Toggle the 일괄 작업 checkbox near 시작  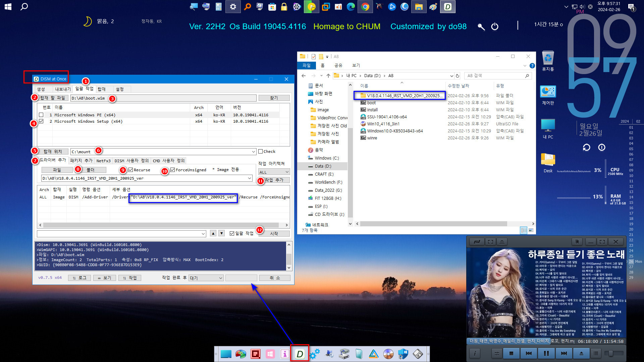pos(232,233)
